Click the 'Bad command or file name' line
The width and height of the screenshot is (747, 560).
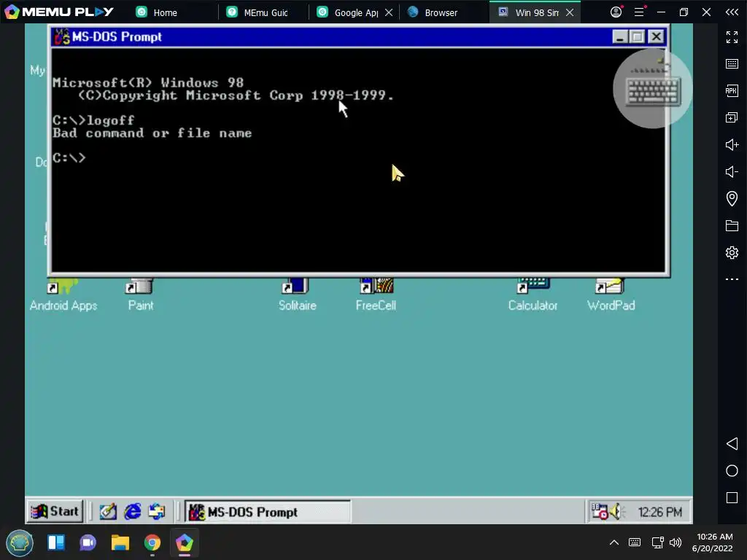click(x=152, y=133)
